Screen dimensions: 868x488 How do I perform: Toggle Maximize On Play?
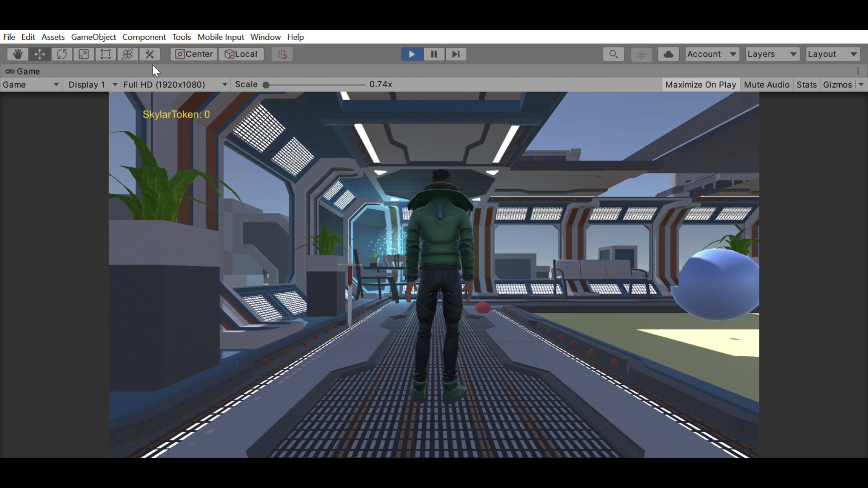pos(700,84)
